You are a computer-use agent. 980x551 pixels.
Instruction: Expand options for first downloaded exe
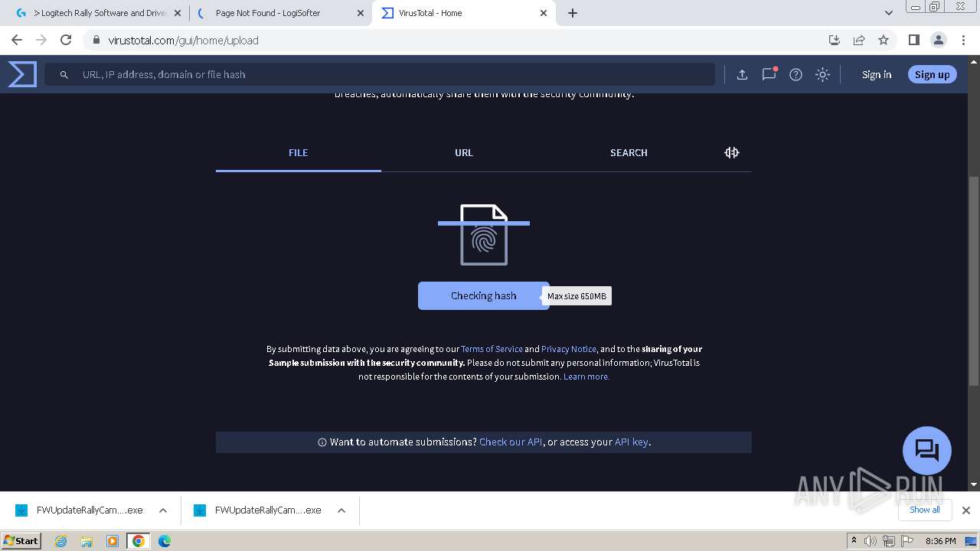[x=163, y=510]
